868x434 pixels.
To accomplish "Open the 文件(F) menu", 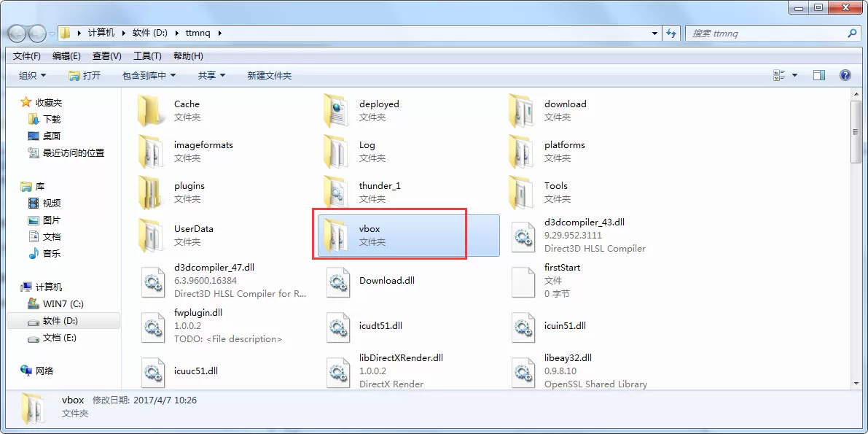I will coord(27,56).
